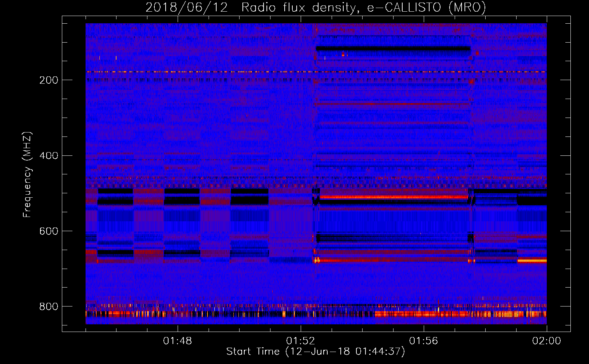Click the 400 frequency tick label
589x364 pixels.
click(x=49, y=156)
